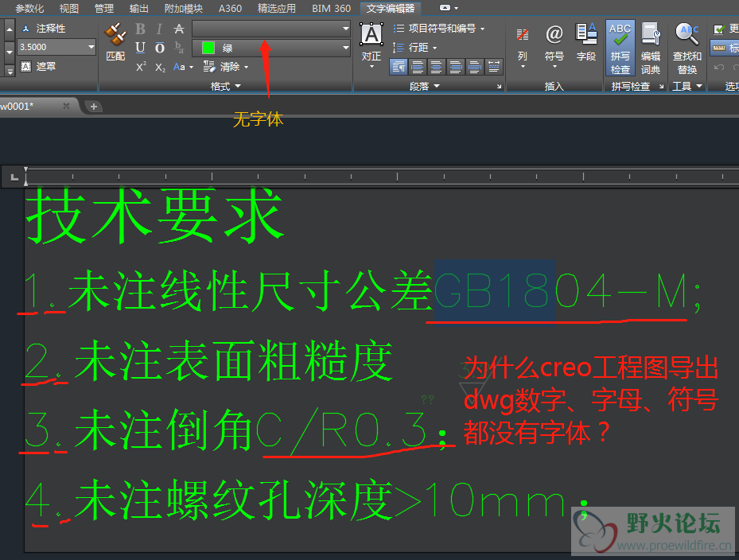Open the 绿 text color dropdown
739x560 pixels.
[271, 48]
